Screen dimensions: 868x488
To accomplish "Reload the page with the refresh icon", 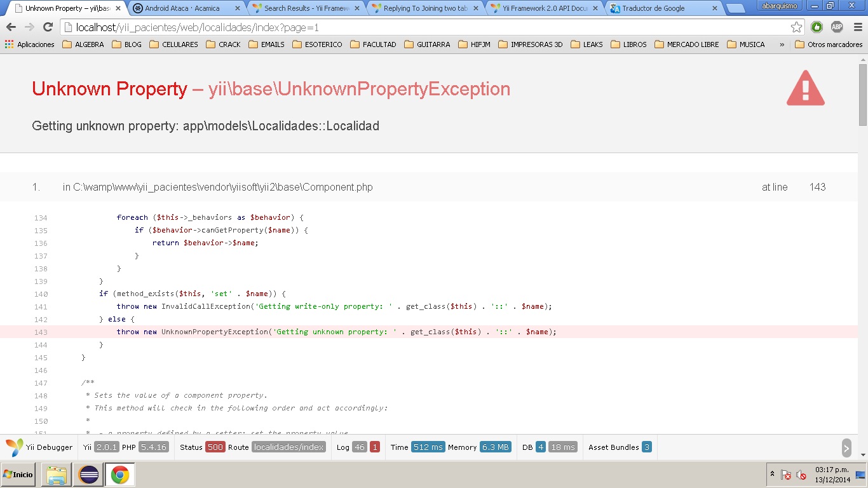I will 48,27.
